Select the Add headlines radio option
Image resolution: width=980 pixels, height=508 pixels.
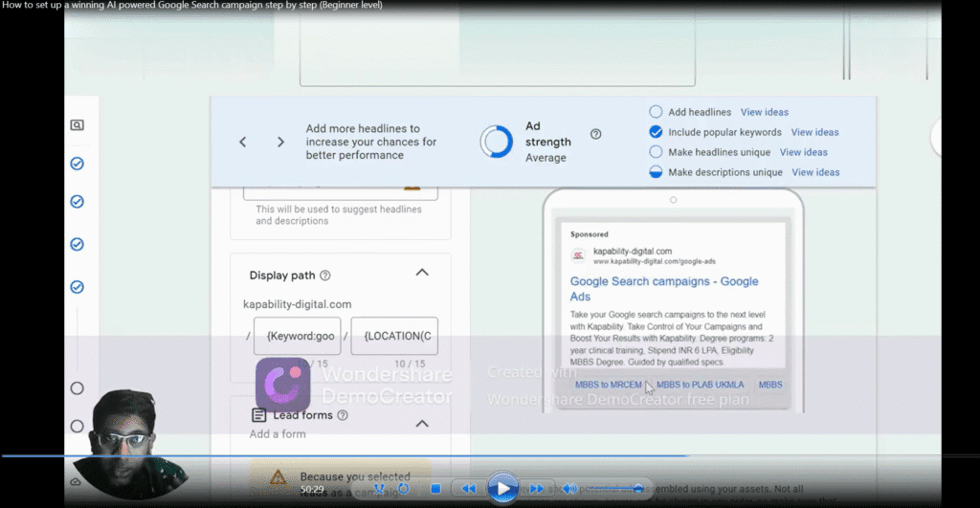coord(656,112)
